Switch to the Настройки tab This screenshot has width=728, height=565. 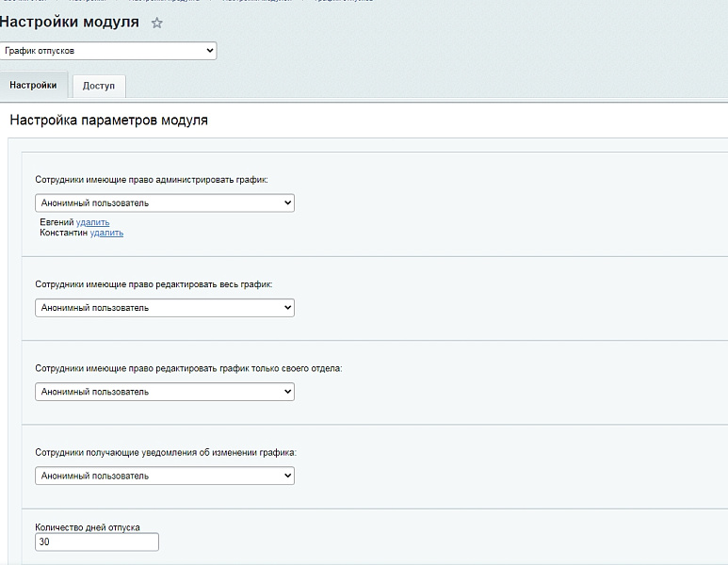(x=33, y=86)
